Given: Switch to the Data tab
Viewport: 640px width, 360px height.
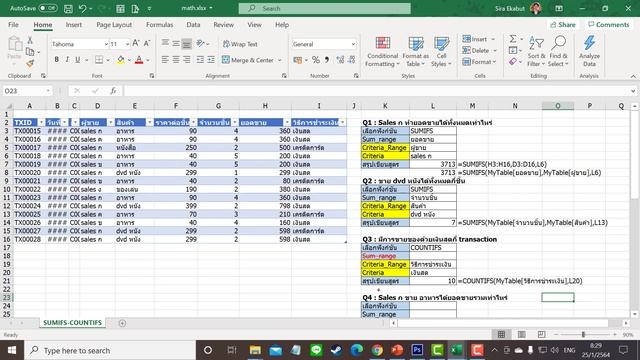Looking at the screenshot, I should (x=193, y=24).
